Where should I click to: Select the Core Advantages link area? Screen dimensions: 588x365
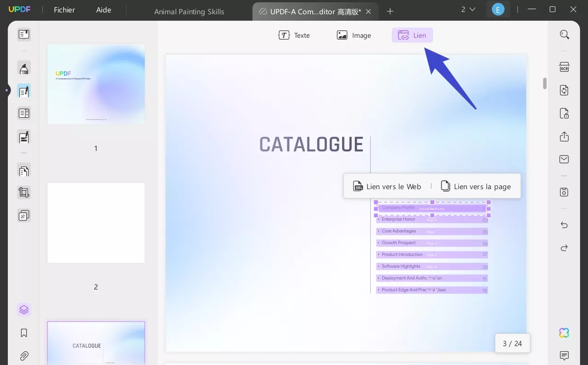(x=432, y=231)
